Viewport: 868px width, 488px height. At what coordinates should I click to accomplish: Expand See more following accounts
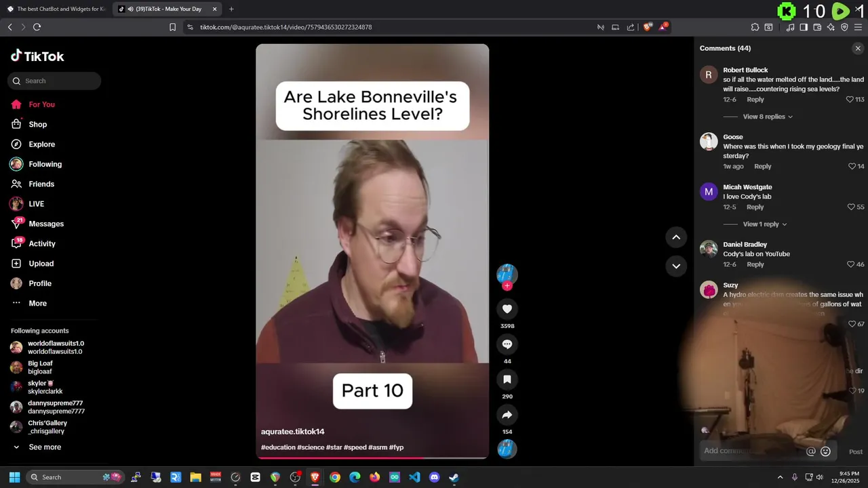coord(45,447)
